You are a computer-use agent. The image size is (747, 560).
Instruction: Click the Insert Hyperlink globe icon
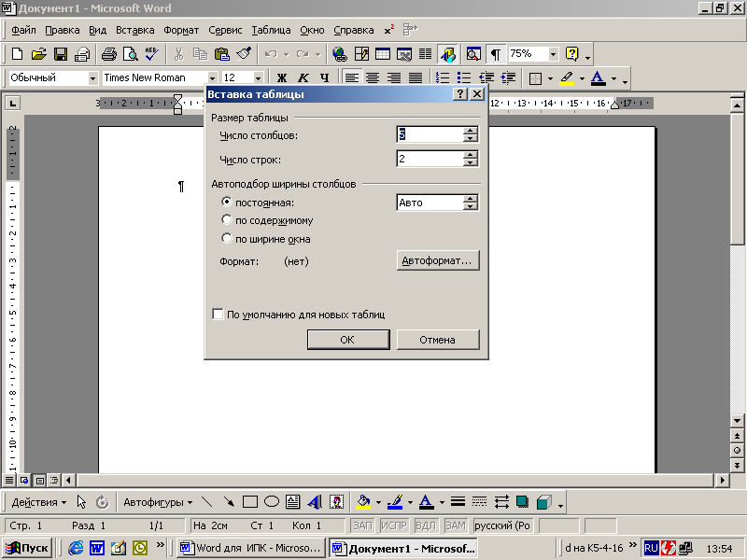click(340, 54)
